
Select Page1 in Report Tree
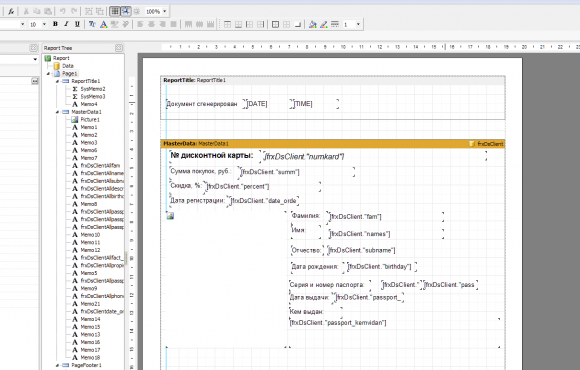pyautogui.click(x=69, y=73)
